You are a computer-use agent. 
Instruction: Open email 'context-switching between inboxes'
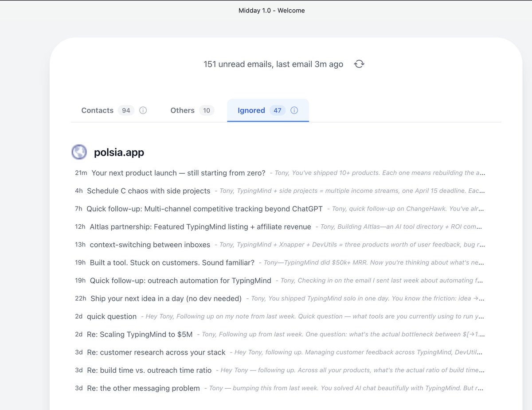pyautogui.click(x=150, y=245)
